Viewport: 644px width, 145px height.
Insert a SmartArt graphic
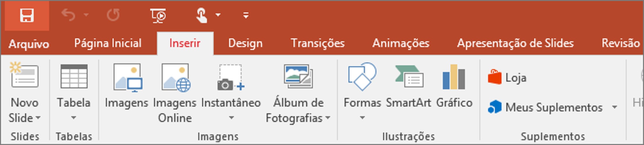[x=409, y=77]
